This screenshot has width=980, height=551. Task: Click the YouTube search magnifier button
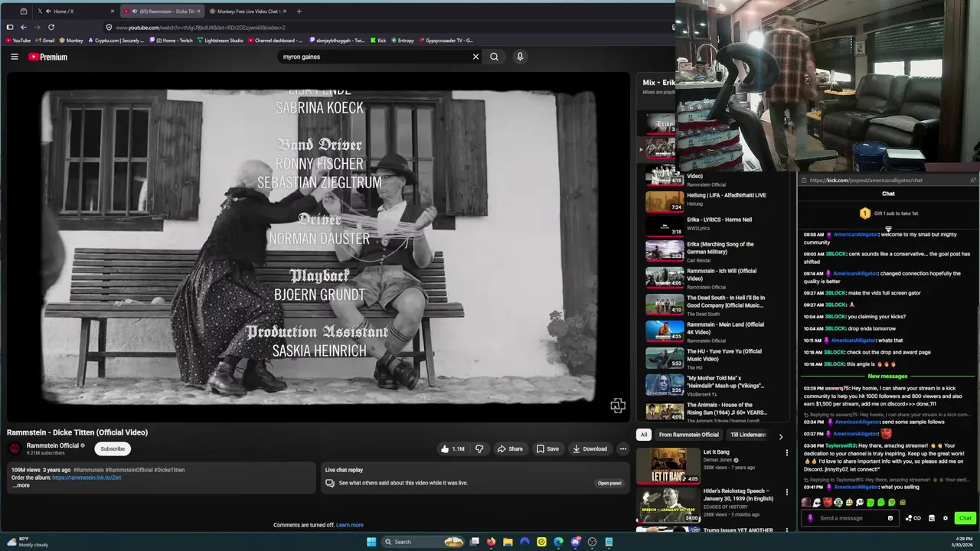click(494, 57)
